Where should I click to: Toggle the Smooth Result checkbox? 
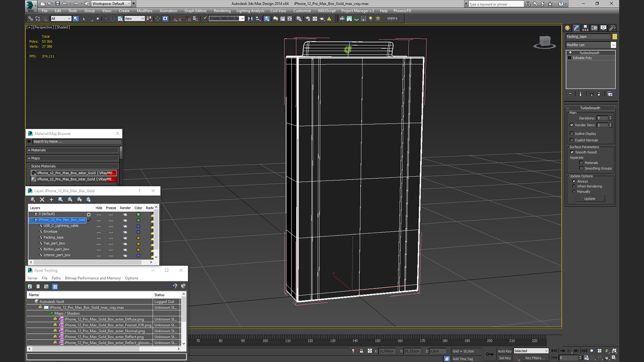(572, 152)
